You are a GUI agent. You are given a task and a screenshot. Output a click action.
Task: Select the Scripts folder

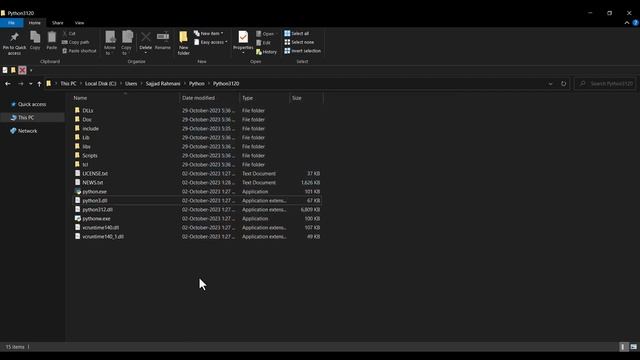coord(90,156)
